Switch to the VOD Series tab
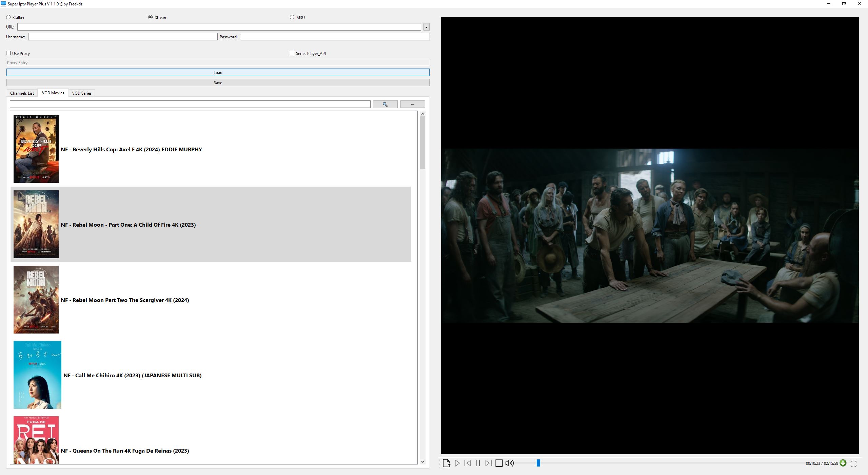This screenshot has width=868, height=475. click(82, 93)
